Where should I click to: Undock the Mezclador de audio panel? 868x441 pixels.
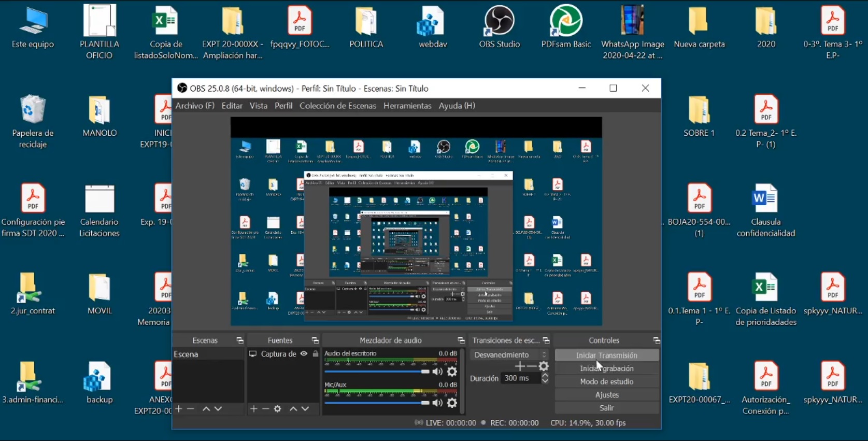(x=461, y=340)
